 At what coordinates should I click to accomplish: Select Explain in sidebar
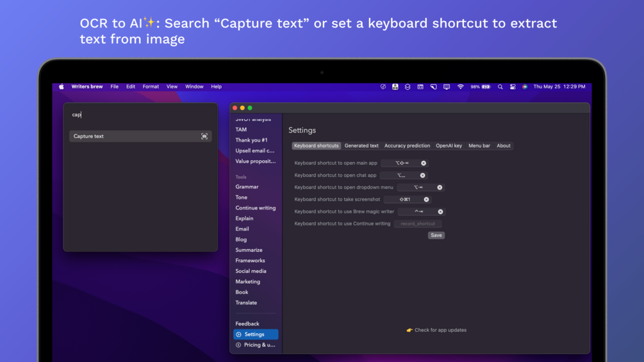tap(244, 218)
